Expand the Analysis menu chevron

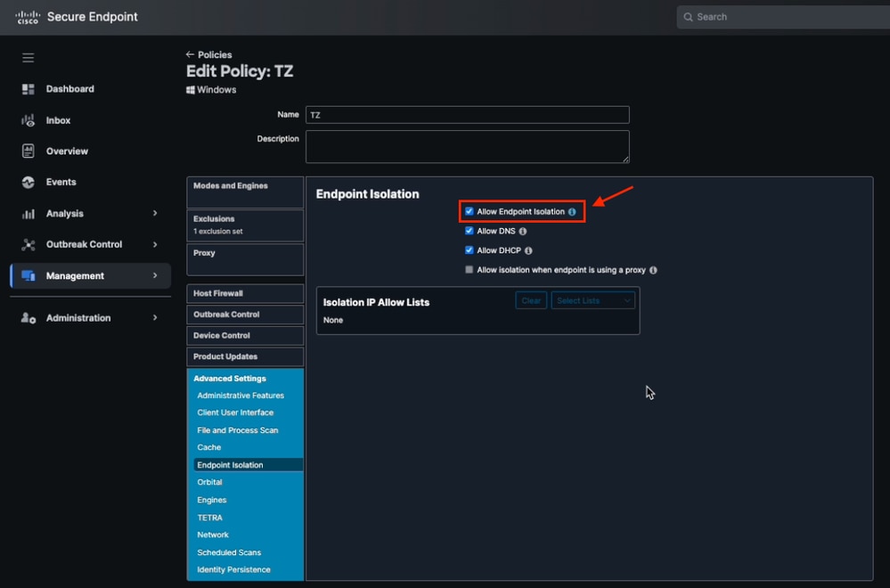(x=155, y=214)
